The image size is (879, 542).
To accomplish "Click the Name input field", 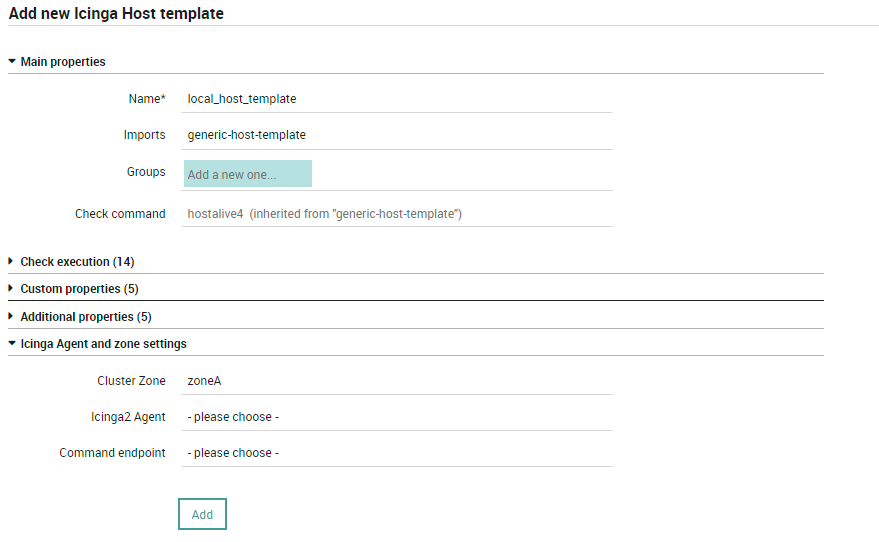I will (x=397, y=99).
